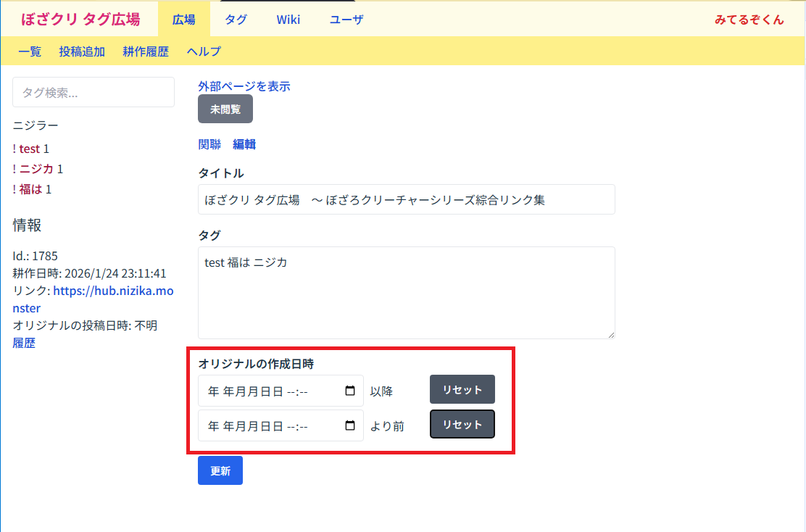This screenshot has width=806, height=532.
Task: Open the 投稿追加 page
Action: 82,51
